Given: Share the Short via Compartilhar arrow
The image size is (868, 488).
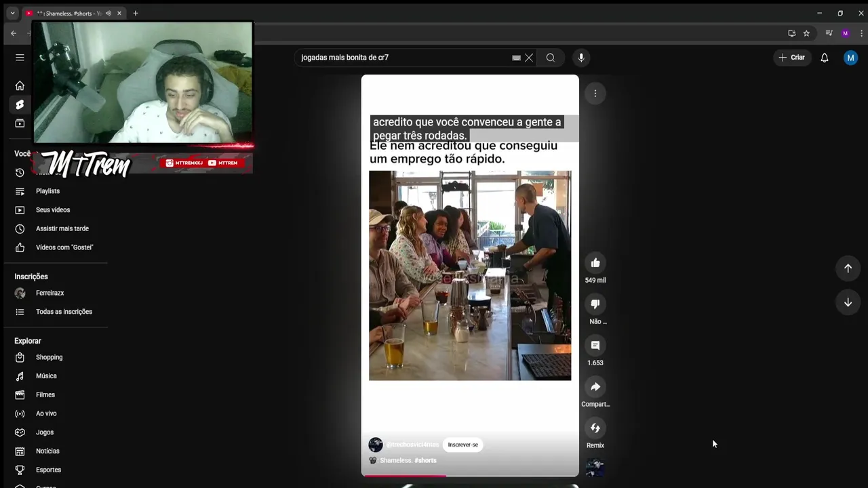Looking at the screenshot, I should (x=595, y=387).
